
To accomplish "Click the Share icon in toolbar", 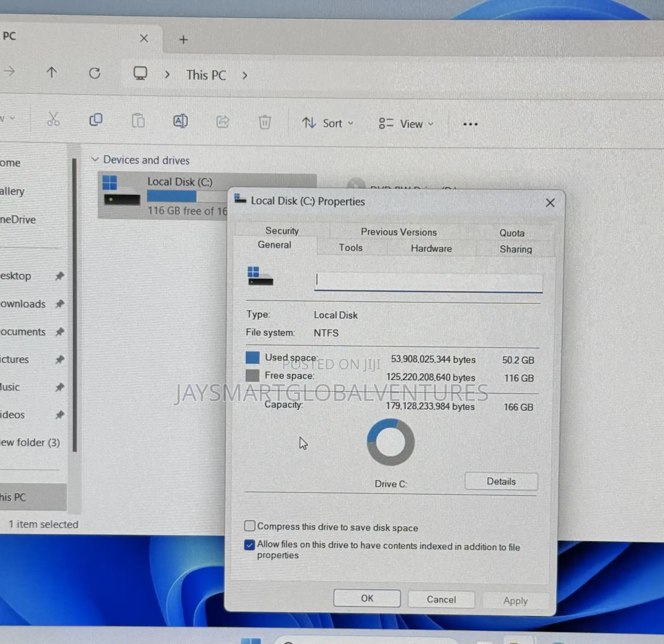I will [222, 122].
